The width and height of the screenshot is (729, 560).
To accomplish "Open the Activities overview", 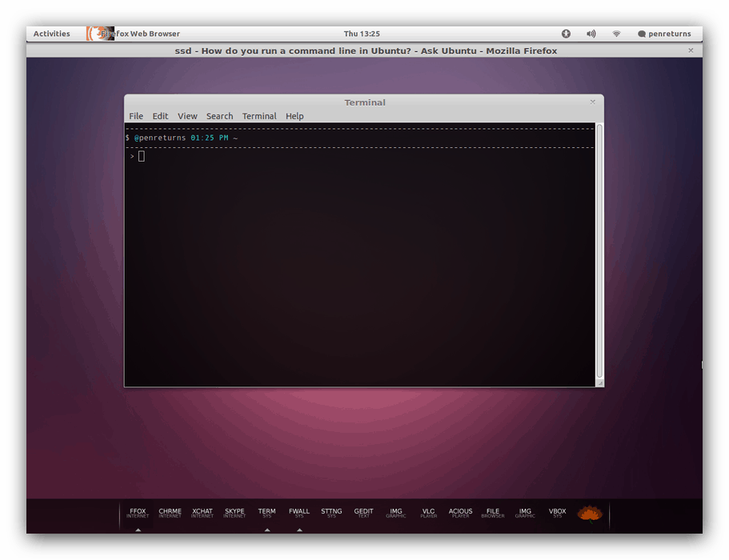I will (x=51, y=34).
